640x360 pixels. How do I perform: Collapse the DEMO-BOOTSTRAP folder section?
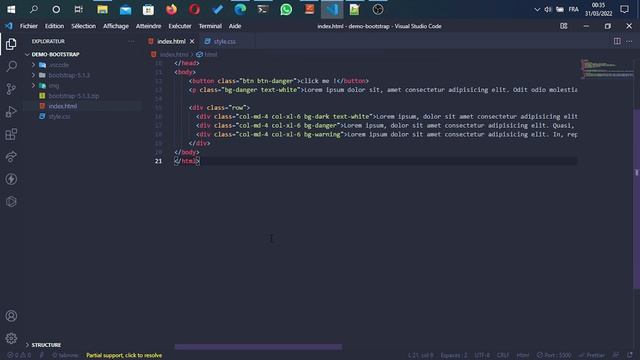point(56,54)
